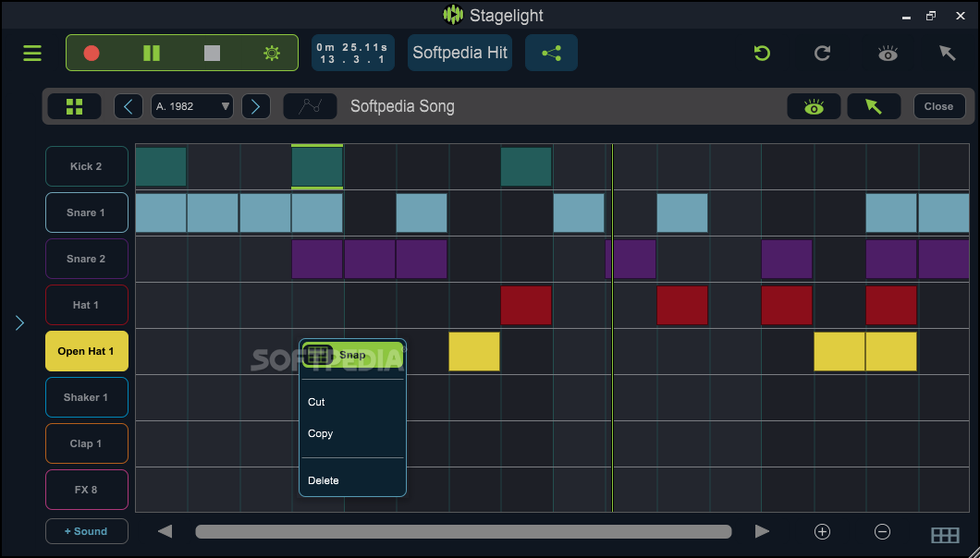Viewport: 980px width, 558px height.
Task: Start recording with the red button
Action: tap(92, 53)
